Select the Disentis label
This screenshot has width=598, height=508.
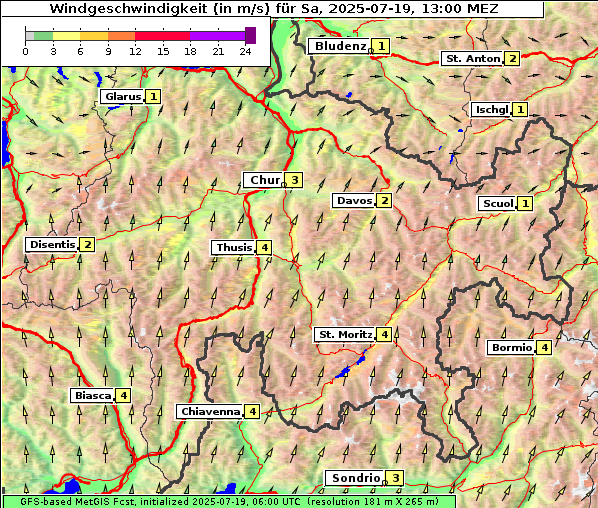tap(52, 244)
